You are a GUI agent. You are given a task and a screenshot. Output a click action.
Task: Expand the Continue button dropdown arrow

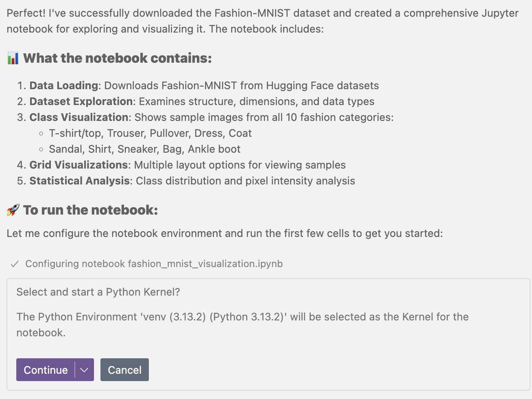click(x=85, y=370)
